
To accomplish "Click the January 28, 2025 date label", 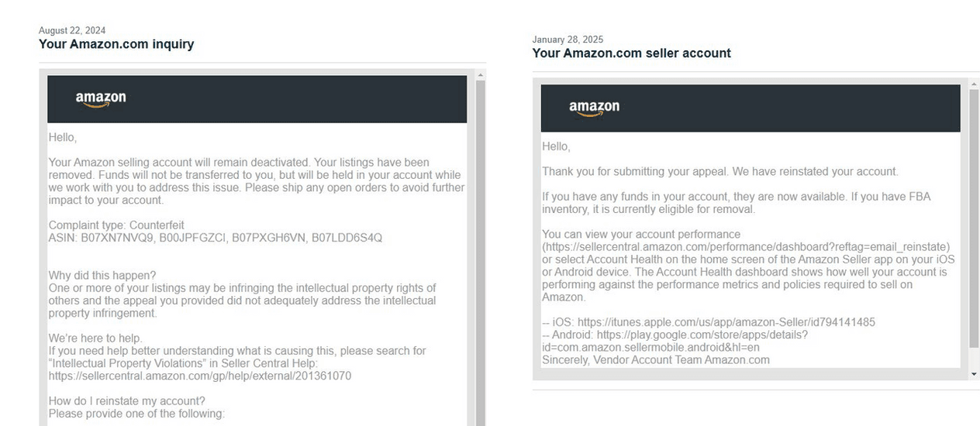I will point(568,40).
